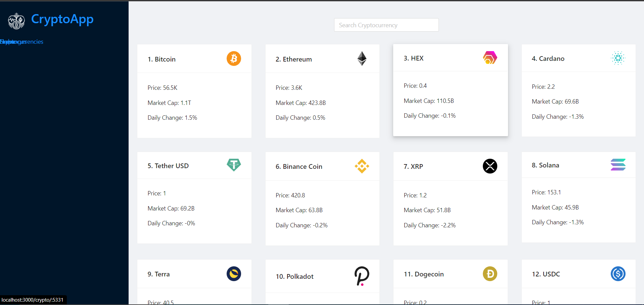Click the Binance Coin icon
This screenshot has width=644, height=305.
tap(362, 166)
